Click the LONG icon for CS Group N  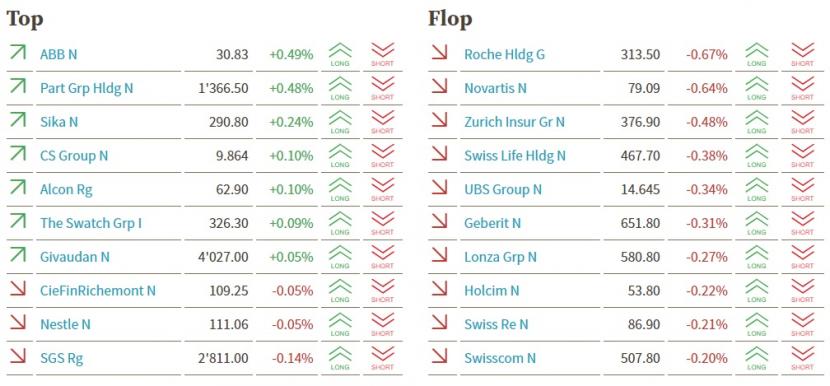tap(340, 156)
